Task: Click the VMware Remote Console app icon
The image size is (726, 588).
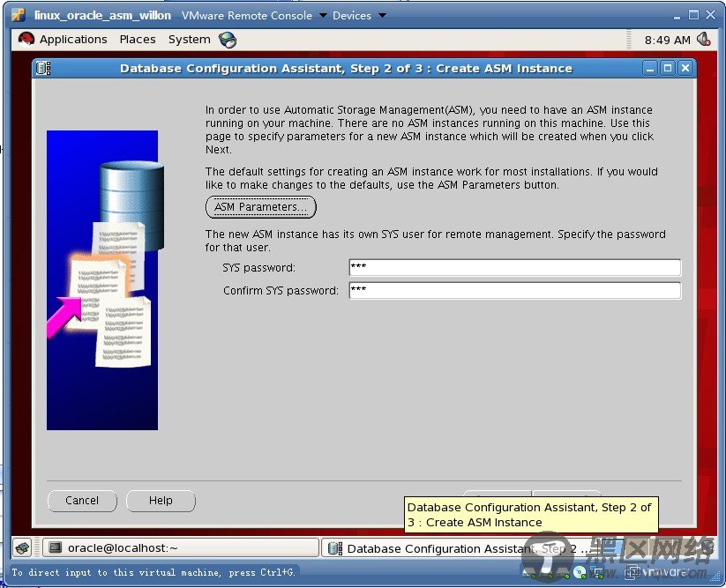Action: click(x=18, y=15)
